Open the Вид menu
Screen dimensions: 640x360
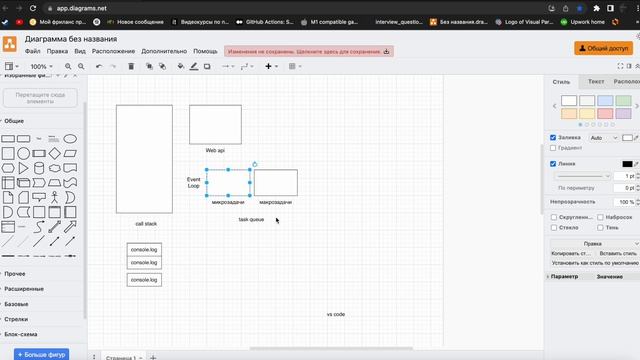(x=80, y=51)
